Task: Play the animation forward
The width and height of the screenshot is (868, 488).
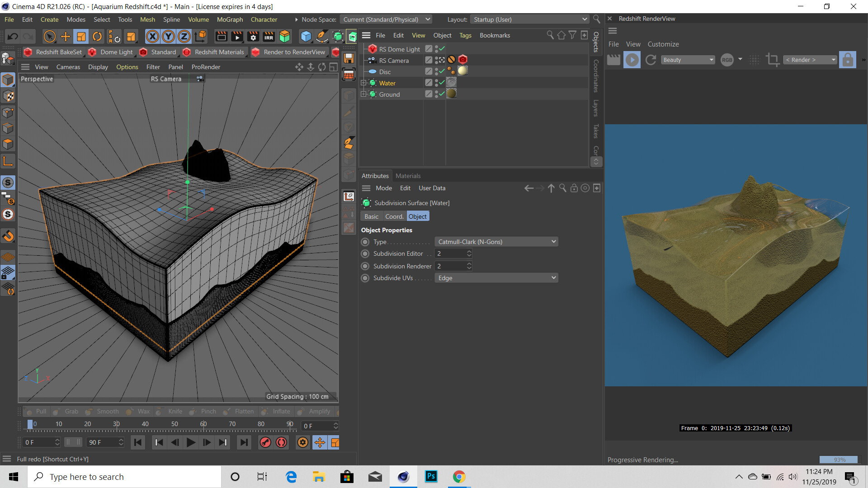Action: [191, 442]
